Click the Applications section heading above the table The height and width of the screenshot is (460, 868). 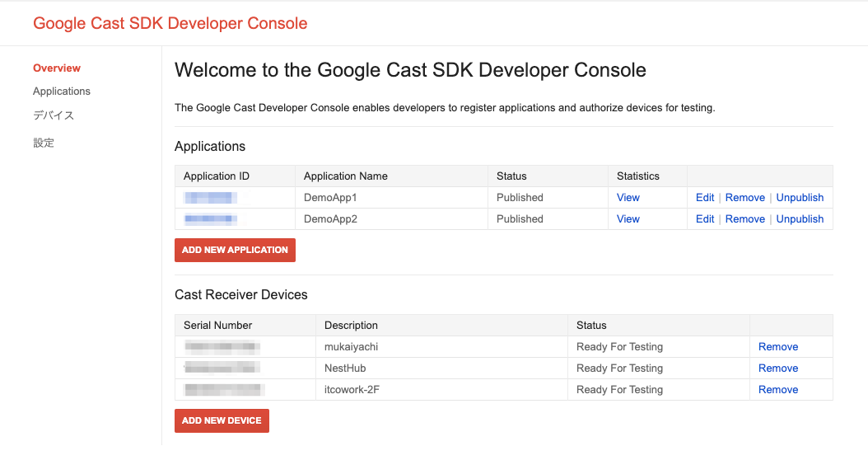210,146
